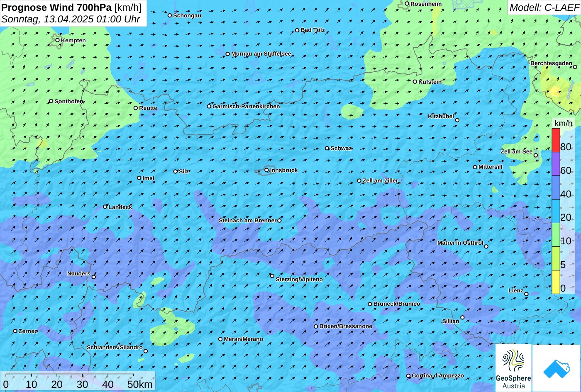
Task: Click the 'Steinach am Brenner' label
Action: [x=247, y=220]
